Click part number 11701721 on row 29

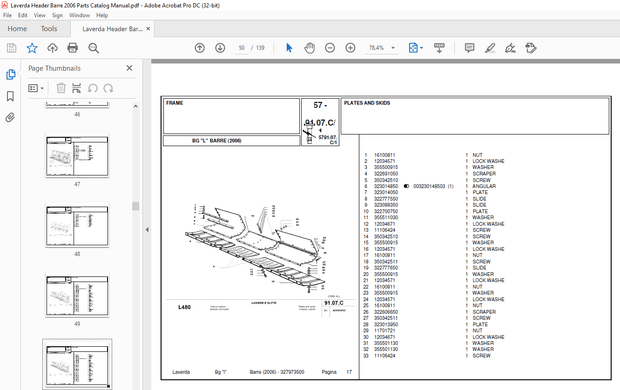pyautogui.click(x=384, y=330)
